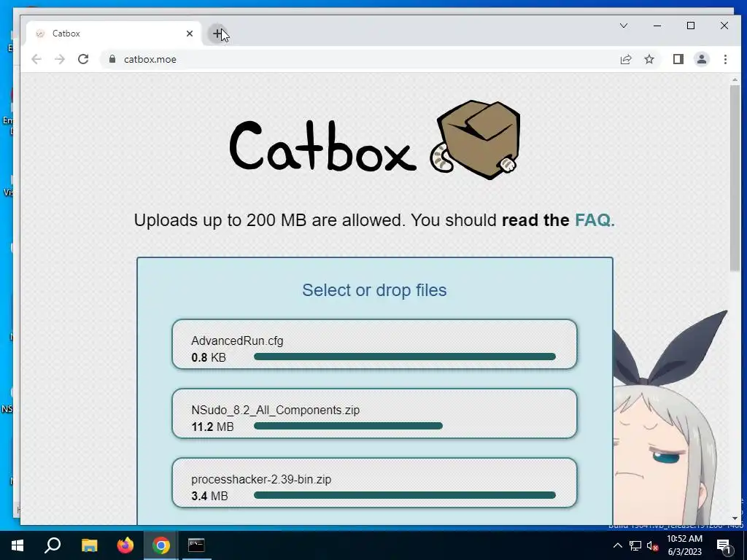
Task: Open Windows search from the taskbar
Action: pyautogui.click(x=53, y=545)
